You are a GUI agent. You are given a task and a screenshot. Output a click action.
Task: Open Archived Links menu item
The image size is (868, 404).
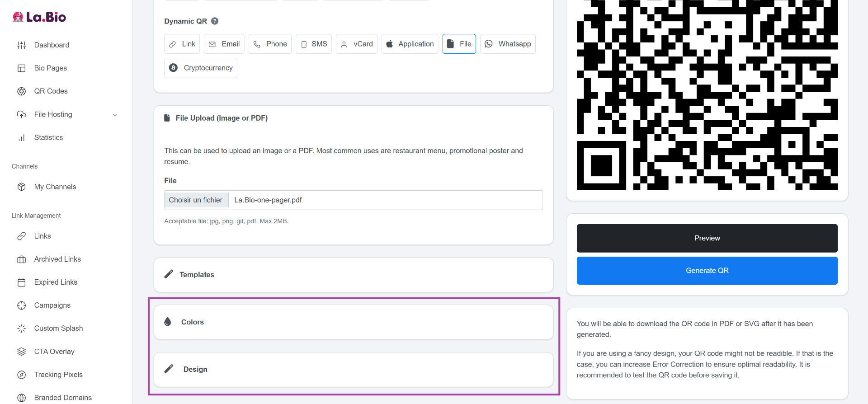pos(57,259)
